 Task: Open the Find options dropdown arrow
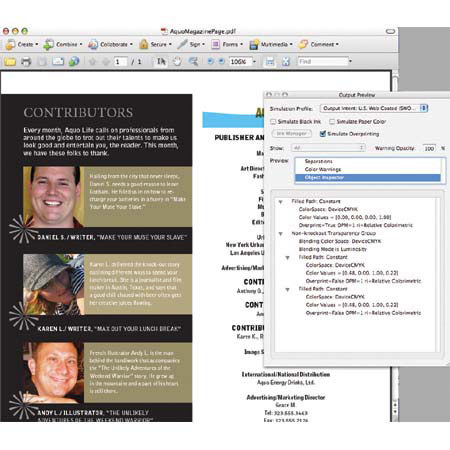[x=350, y=61]
